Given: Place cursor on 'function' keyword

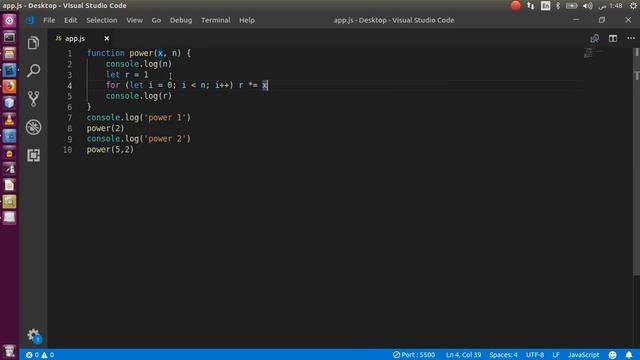Looking at the screenshot, I should (106, 53).
